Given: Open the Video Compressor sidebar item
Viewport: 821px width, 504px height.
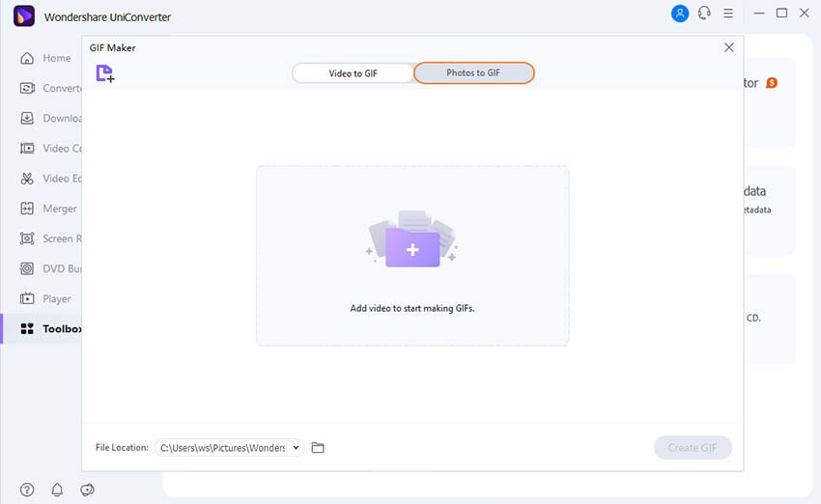Looking at the screenshot, I should click(49, 148).
